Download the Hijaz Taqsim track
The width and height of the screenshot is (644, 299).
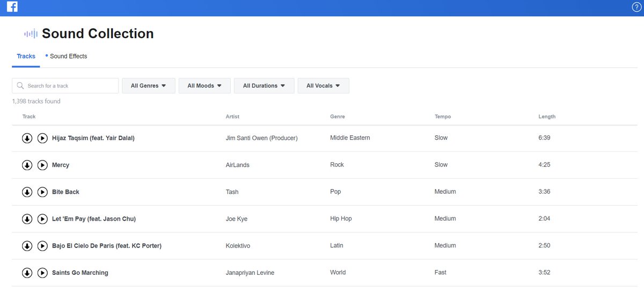[27, 138]
